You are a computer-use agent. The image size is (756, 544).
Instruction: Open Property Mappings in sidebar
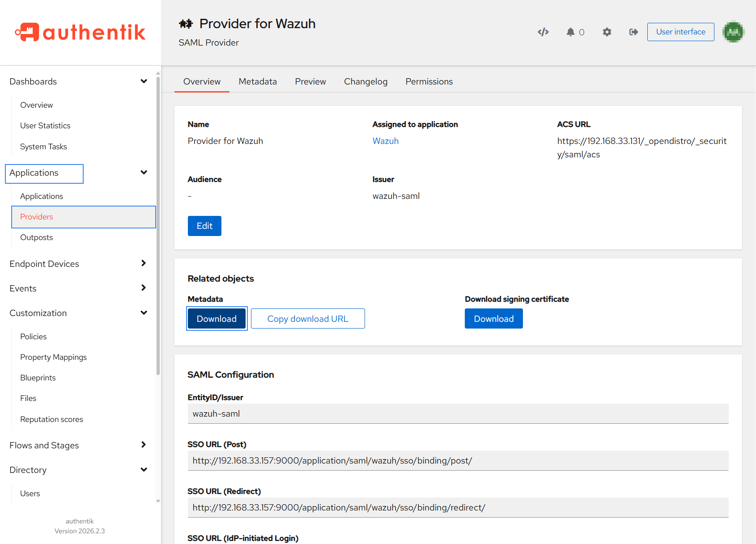click(x=54, y=357)
